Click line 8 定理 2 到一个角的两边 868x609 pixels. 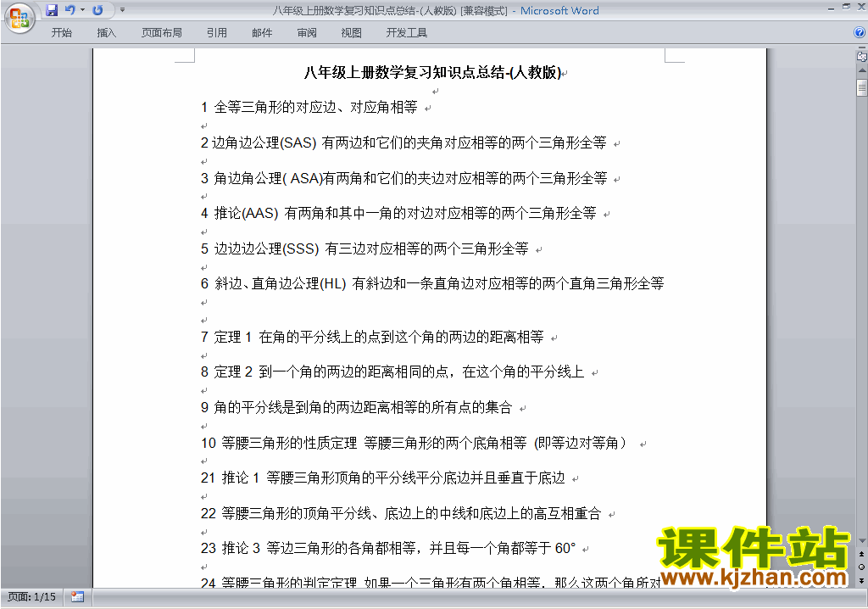[392, 372]
